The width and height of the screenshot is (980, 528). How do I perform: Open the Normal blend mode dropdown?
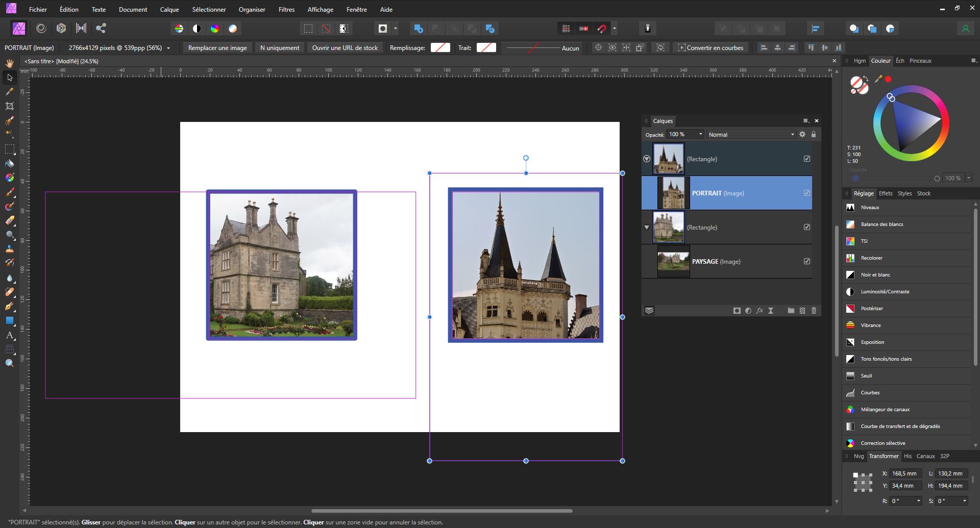751,134
